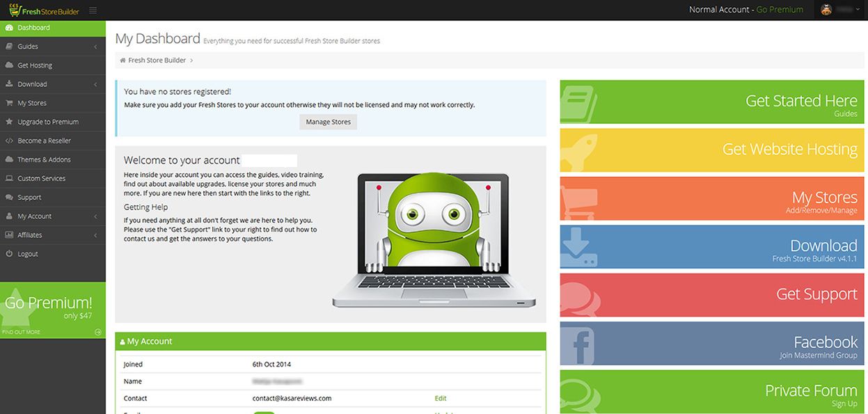This screenshot has width=868, height=414.
Task: Click the Download arrow icon in sidebar
Action: click(9, 84)
